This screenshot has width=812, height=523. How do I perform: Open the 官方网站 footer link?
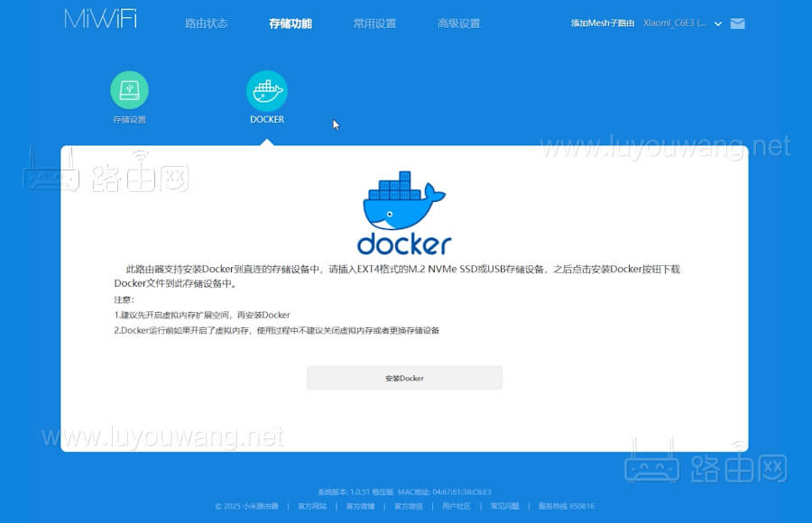[x=312, y=506]
